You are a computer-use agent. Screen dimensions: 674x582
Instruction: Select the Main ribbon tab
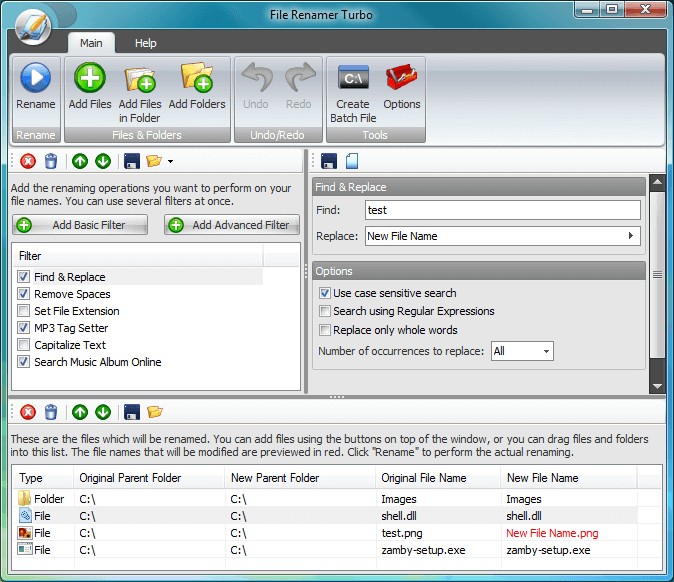(92, 43)
